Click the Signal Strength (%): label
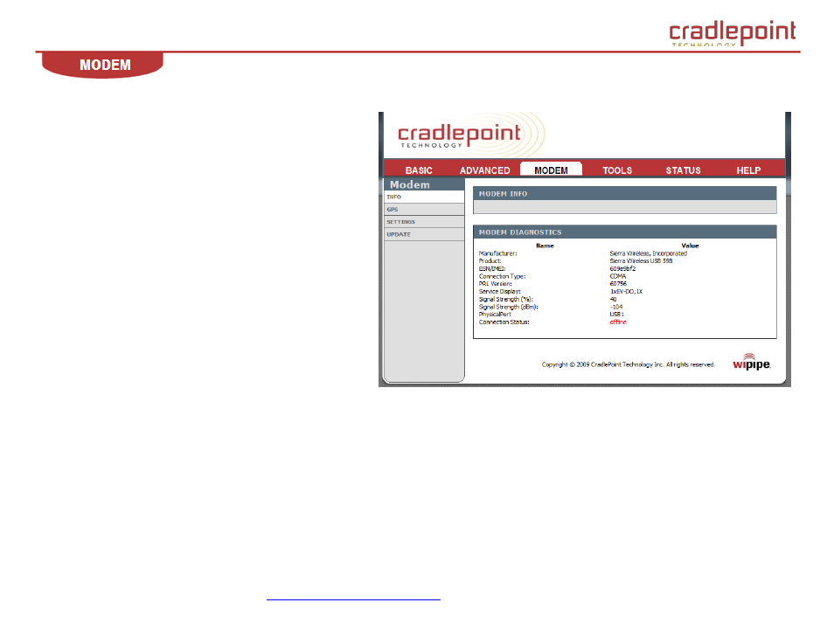This screenshot has width=834, height=644. click(505, 300)
